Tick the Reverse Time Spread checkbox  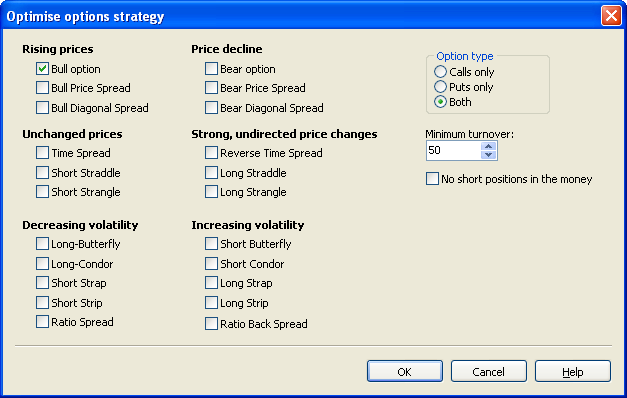tap(211, 152)
